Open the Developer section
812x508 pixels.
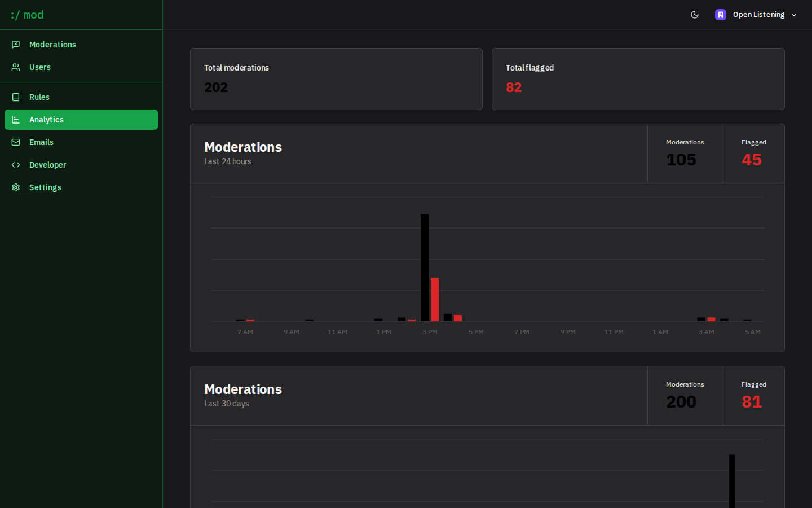click(x=81, y=165)
